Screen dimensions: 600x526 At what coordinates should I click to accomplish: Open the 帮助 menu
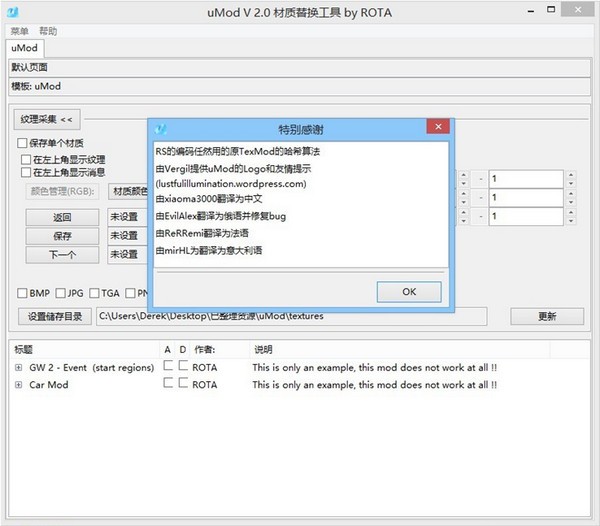click(48, 31)
